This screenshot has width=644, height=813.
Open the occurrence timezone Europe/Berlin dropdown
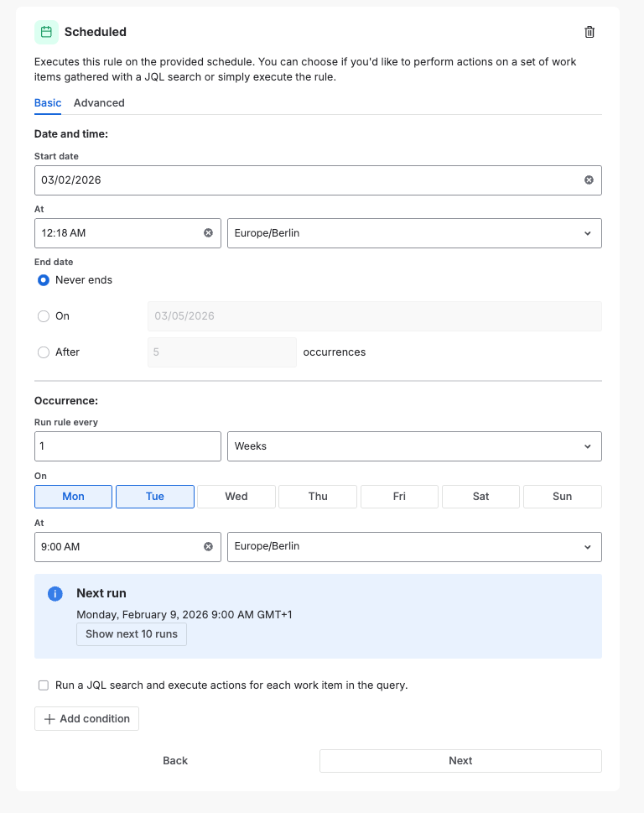point(414,546)
